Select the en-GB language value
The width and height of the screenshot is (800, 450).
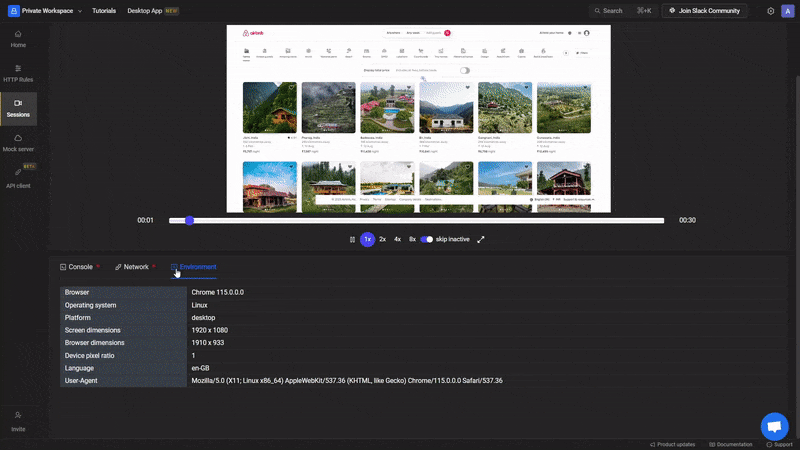(200, 368)
